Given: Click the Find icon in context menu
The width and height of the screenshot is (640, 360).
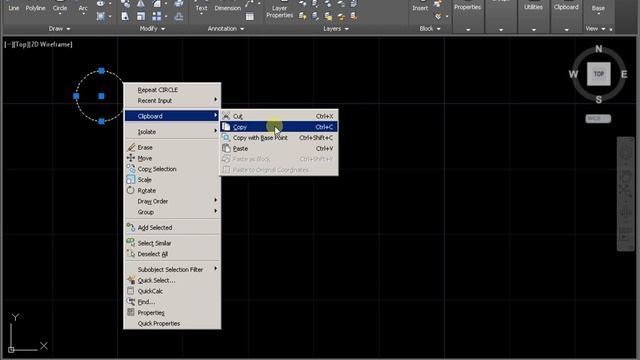Looking at the screenshot, I should (x=131, y=302).
